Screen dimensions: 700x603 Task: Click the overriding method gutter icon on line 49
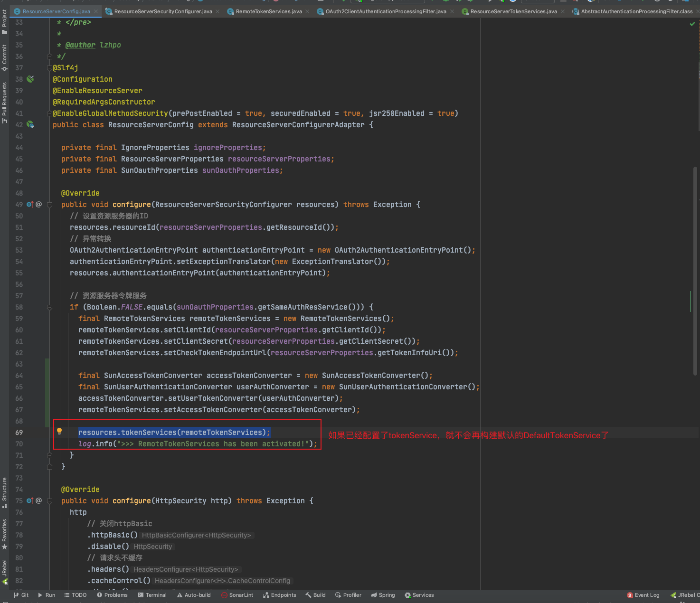[29, 204]
